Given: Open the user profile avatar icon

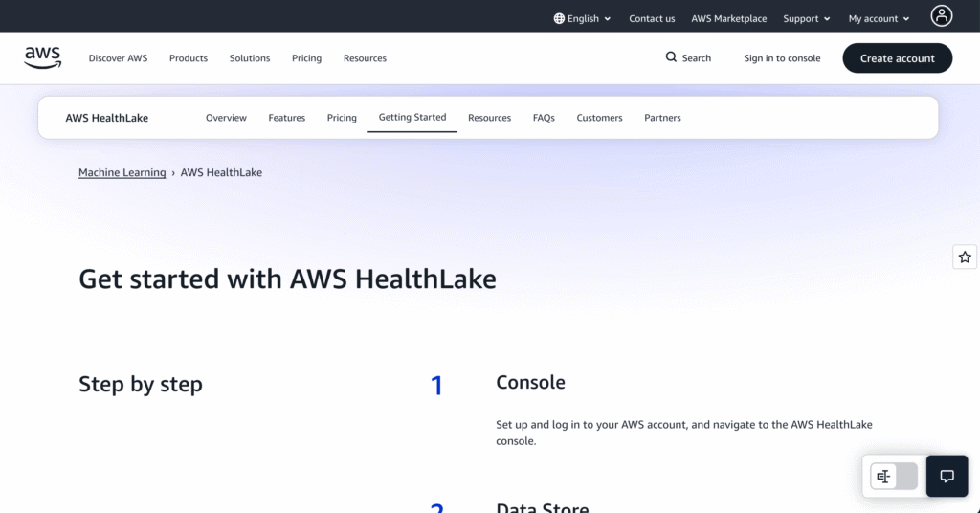Looking at the screenshot, I should pyautogui.click(x=942, y=15).
